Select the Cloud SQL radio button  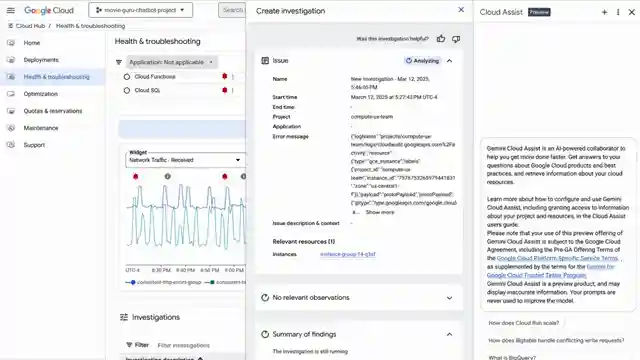tap(127, 90)
